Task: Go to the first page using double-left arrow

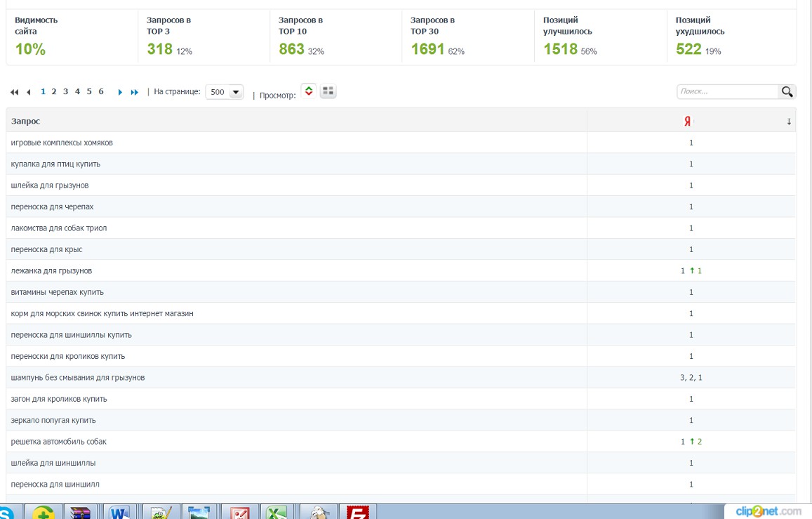Action: (x=14, y=92)
